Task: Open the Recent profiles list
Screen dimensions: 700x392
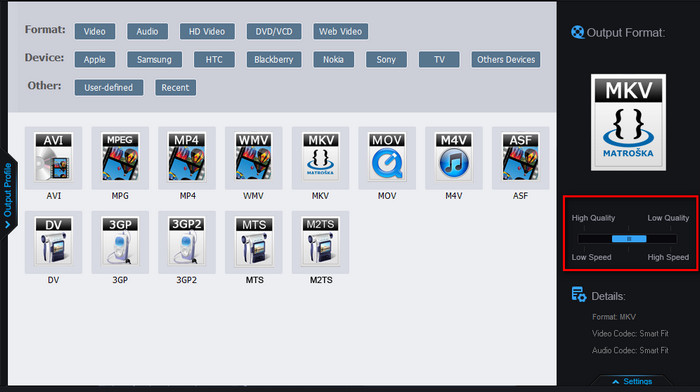Action: point(175,88)
